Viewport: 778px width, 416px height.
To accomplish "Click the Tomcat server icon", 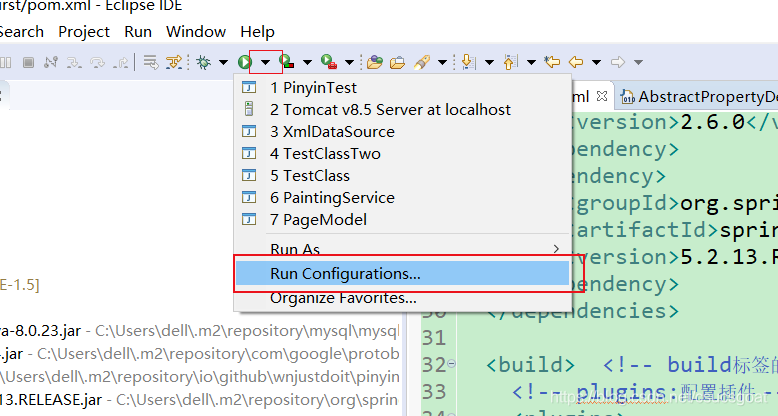I will point(249,109).
